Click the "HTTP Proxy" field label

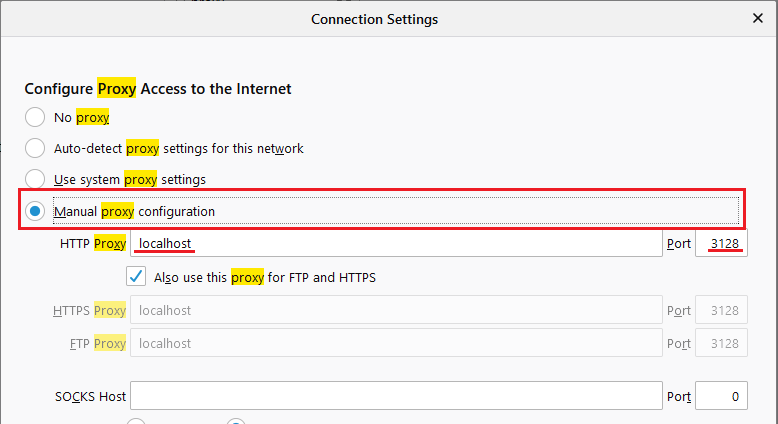pyautogui.click(x=93, y=244)
